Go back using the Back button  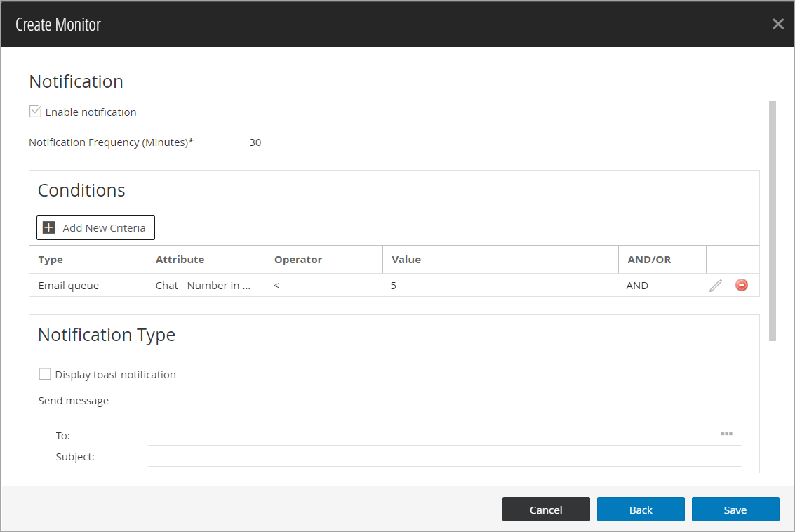point(640,509)
